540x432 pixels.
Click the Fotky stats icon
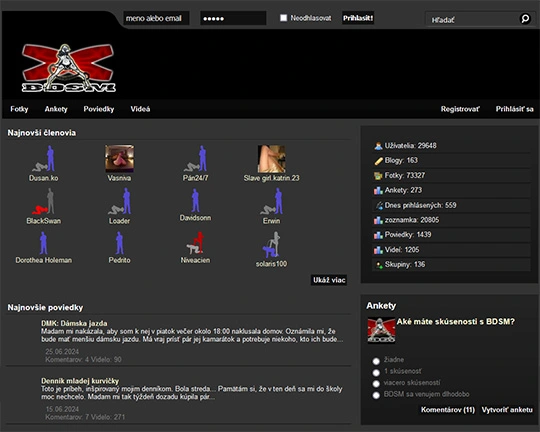[x=378, y=176]
